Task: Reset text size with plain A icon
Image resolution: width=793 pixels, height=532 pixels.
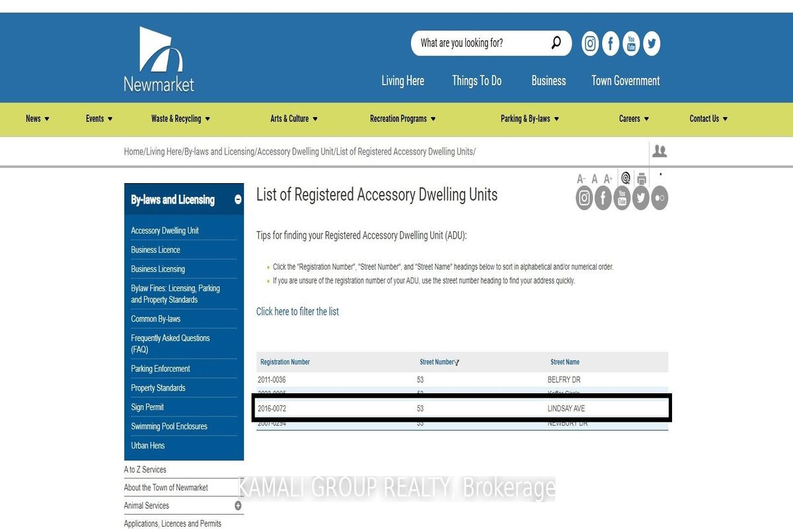Action: [594, 179]
